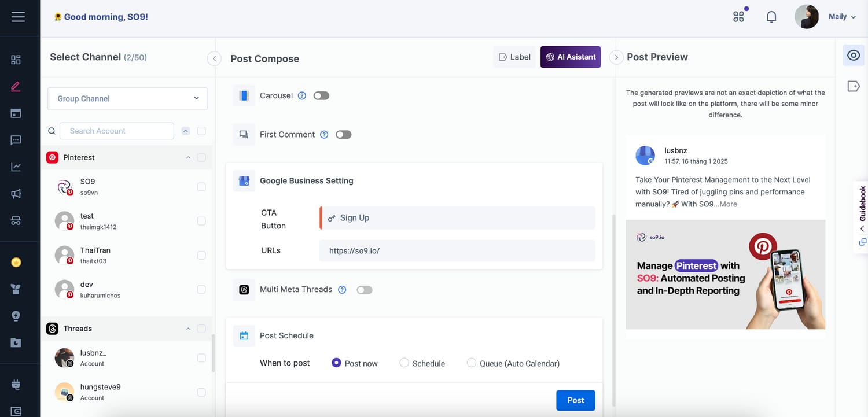The width and height of the screenshot is (868, 417).
Task: Expand the Guidebook side tab
Action: pos(862,208)
